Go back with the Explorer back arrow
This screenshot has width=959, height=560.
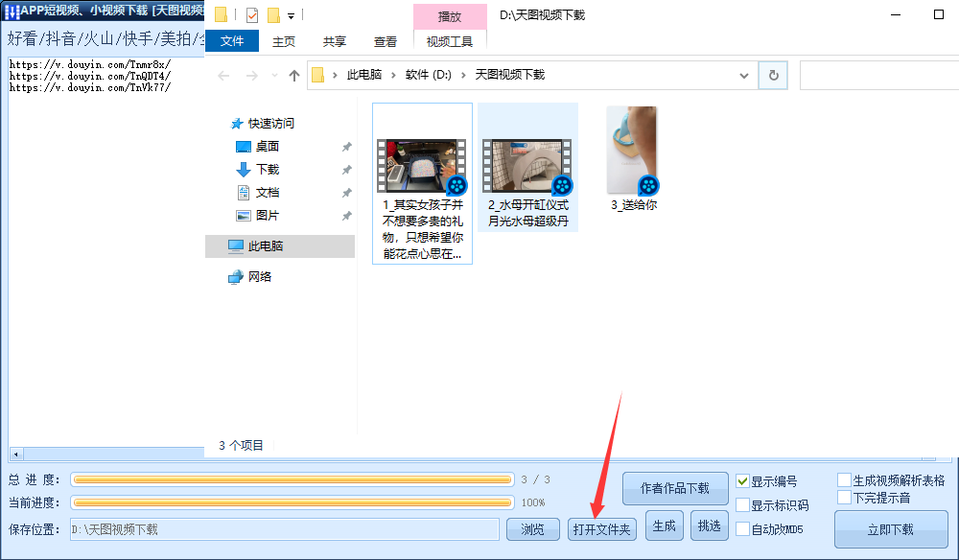(223, 76)
